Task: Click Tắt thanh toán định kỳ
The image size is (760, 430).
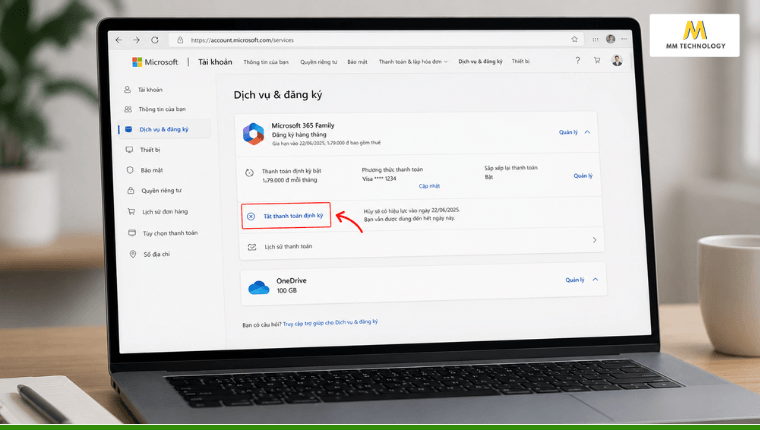Action: pyautogui.click(x=286, y=216)
